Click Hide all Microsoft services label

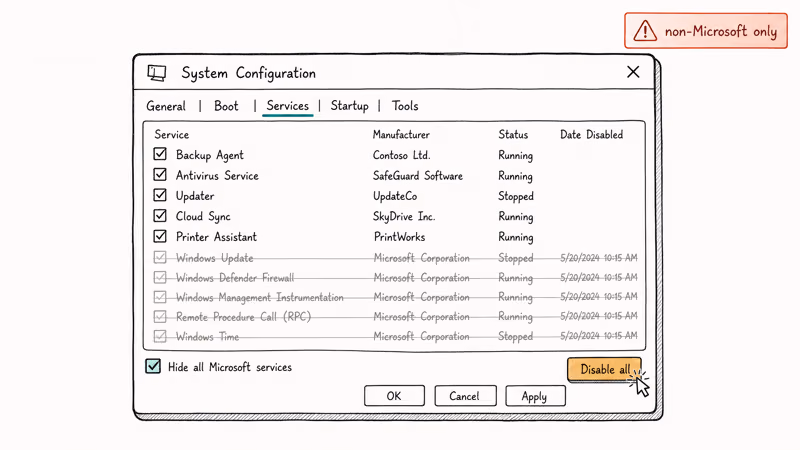pos(230,367)
